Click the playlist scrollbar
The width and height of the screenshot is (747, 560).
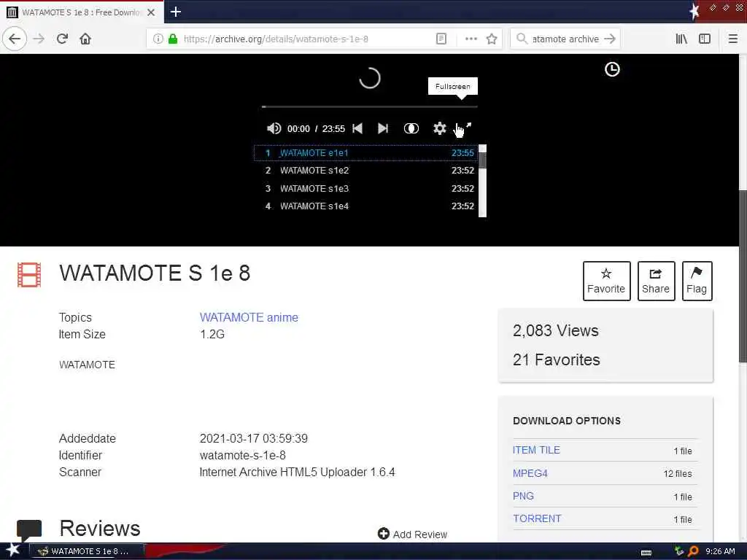coord(483,181)
